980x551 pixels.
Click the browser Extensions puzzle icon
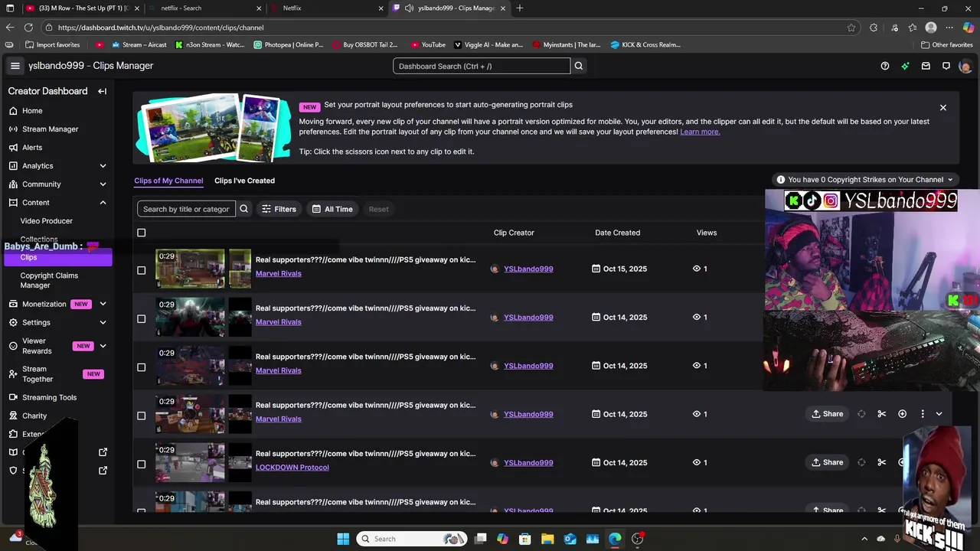pyautogui.click(x=874, y=28)
